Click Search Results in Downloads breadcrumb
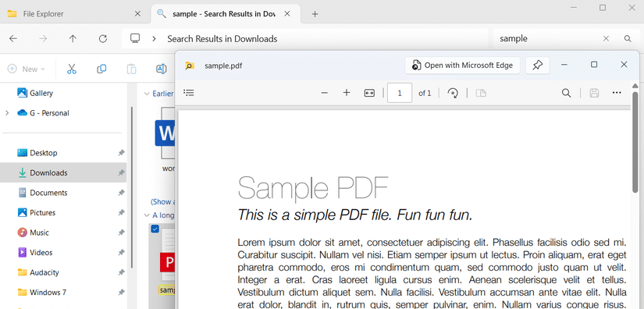644x309 pixels. click(x=222, y=39)
